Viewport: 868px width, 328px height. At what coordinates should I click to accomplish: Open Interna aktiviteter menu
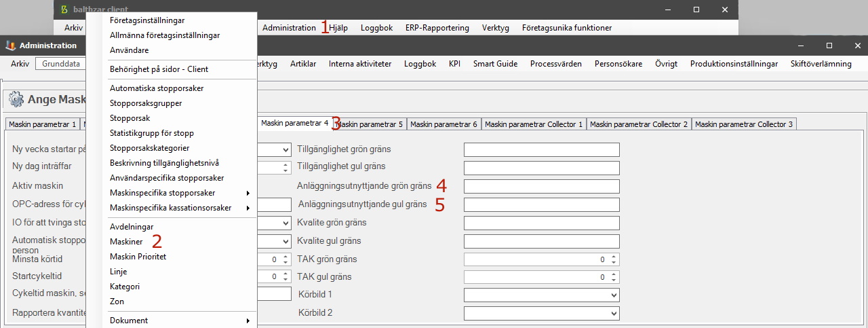coord(360,64)
